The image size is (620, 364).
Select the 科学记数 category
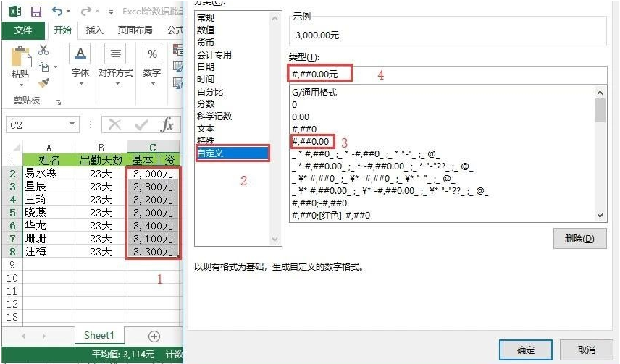pyautogui.click(x=214, y=117)
